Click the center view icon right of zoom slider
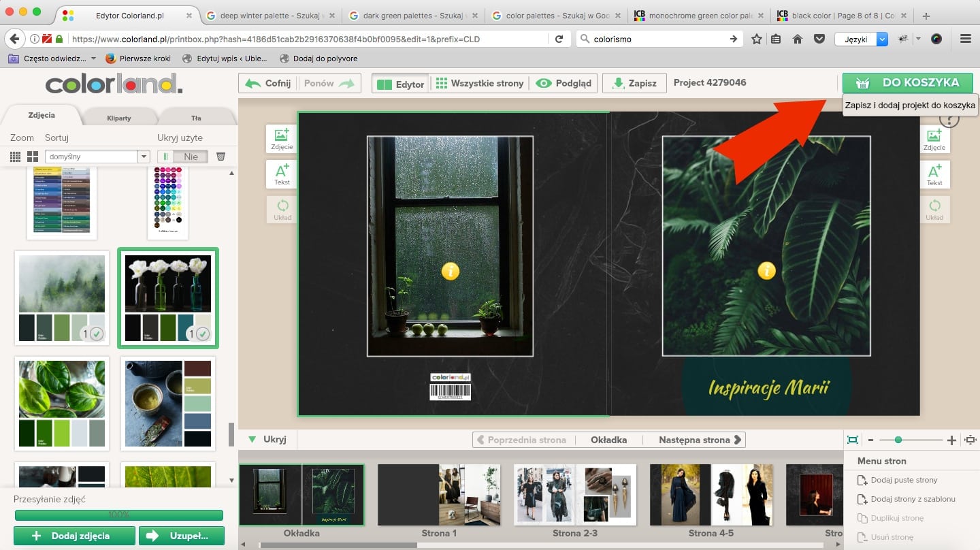The image size is (980, 550). [x=970, y=440]
